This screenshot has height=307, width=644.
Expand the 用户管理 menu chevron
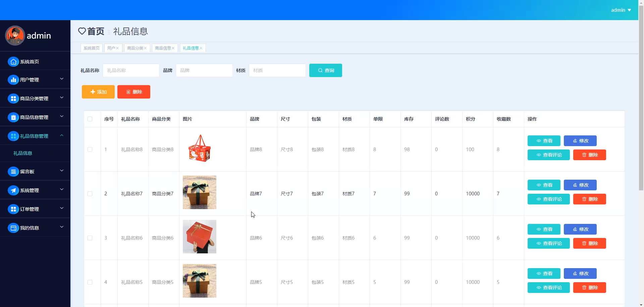pos(62,79)
